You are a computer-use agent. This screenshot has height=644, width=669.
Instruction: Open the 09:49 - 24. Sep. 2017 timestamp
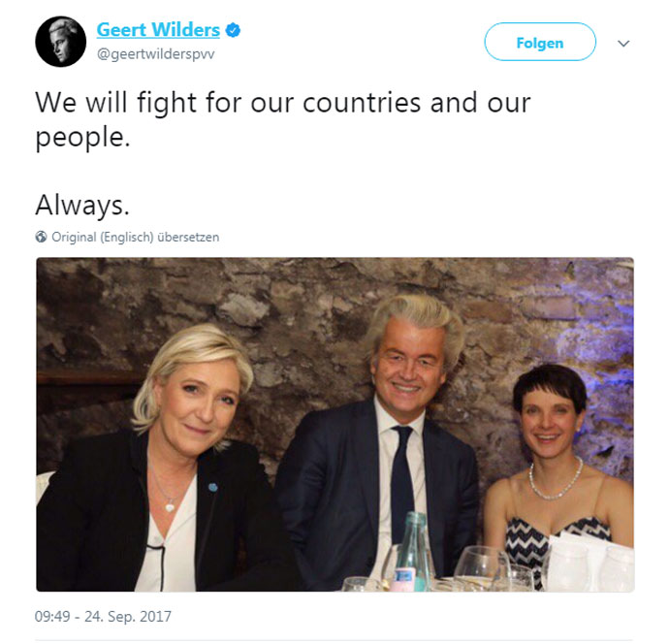103,616
